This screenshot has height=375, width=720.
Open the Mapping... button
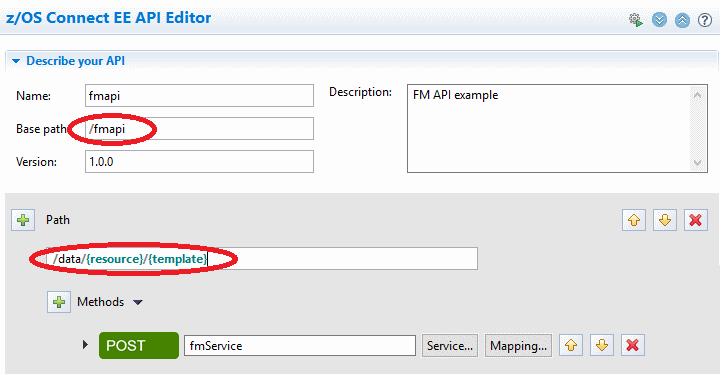(x=518, y=346)
